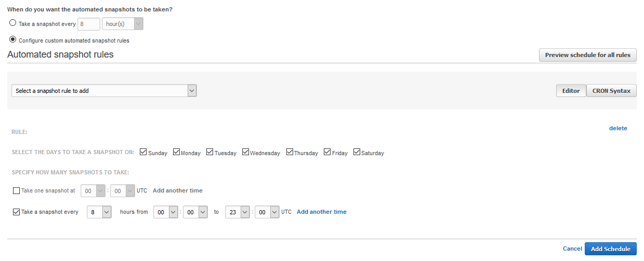Select 'Take a snapshot every' radio option
644x261 pixels.
[13, 23]
